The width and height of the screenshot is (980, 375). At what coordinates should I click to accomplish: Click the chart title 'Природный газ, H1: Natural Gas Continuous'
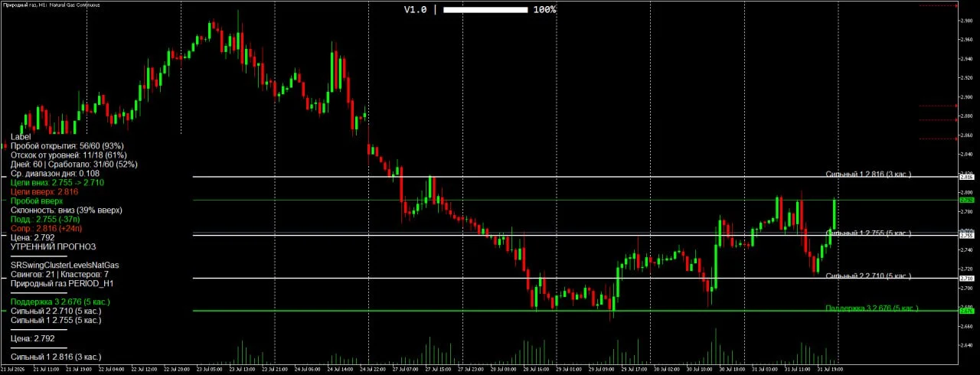51,5
